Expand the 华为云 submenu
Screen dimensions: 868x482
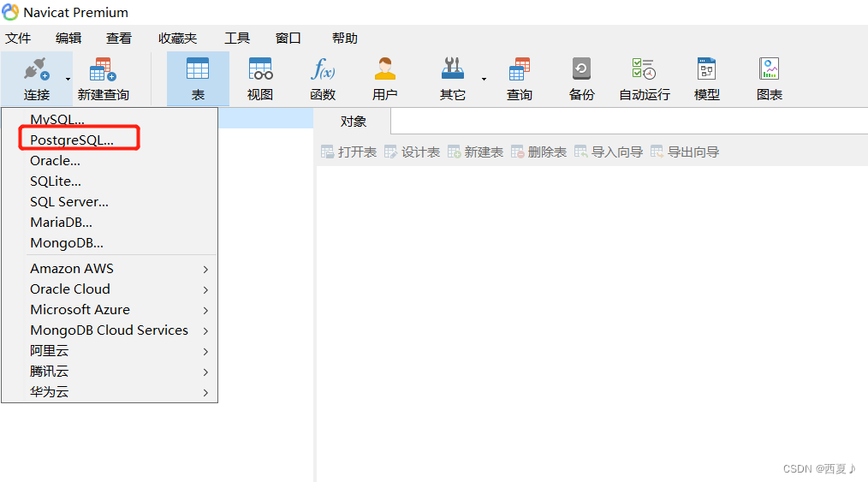click(110, 392)
